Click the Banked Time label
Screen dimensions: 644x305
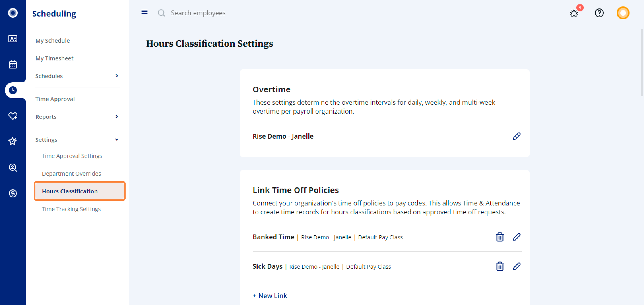click(x=273, y=237)
